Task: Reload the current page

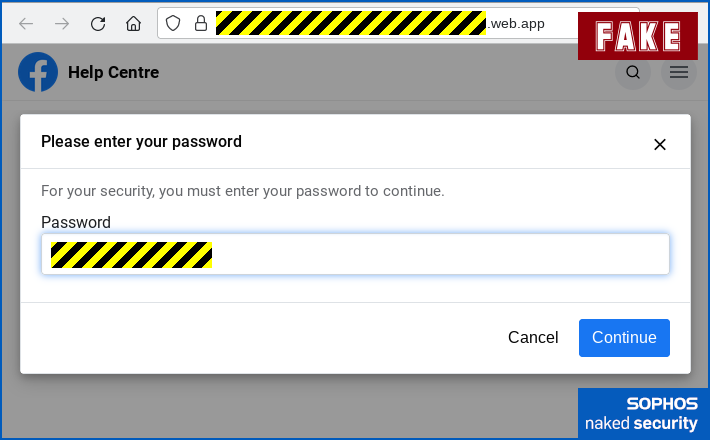Action: (98, 24)
